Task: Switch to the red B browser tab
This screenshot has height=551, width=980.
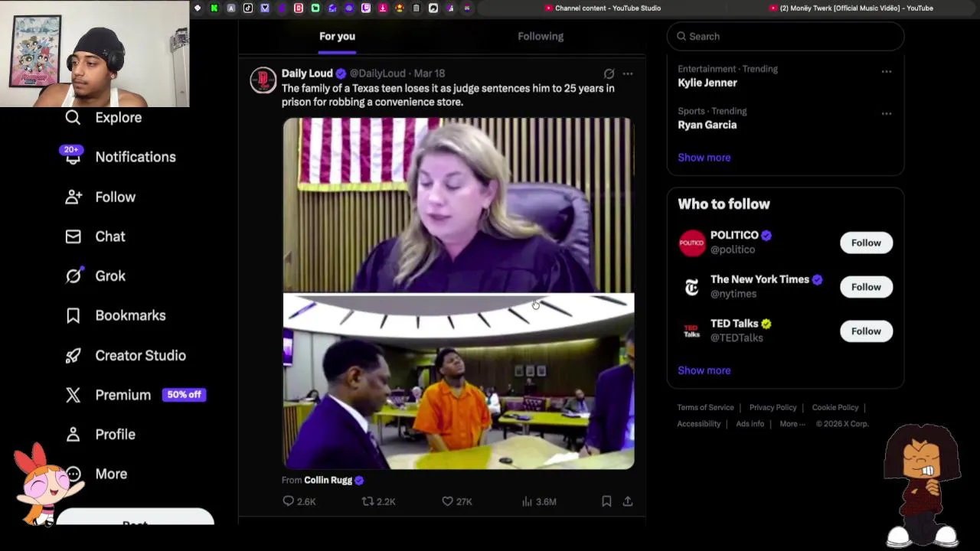Action: point(299,8)
